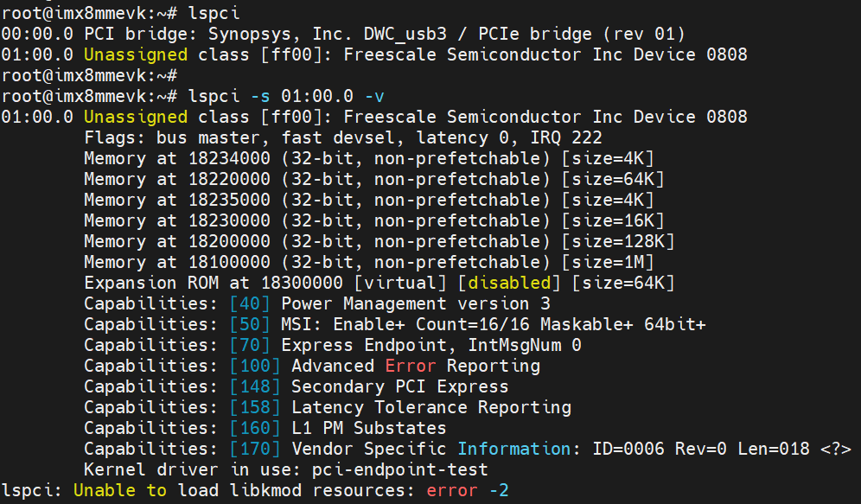Click the '[size=128K]' text

[x=617, y=241]
